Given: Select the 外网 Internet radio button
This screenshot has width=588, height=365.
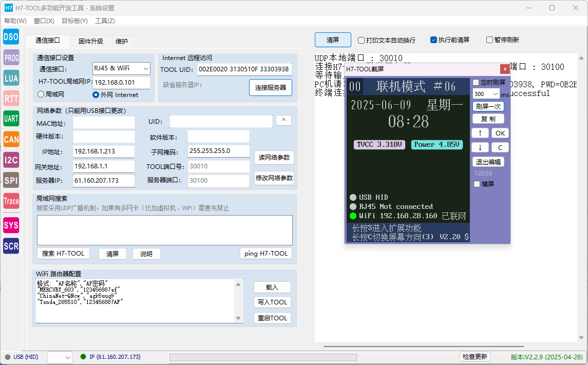Looking at the screenshot, I should 116,95.
